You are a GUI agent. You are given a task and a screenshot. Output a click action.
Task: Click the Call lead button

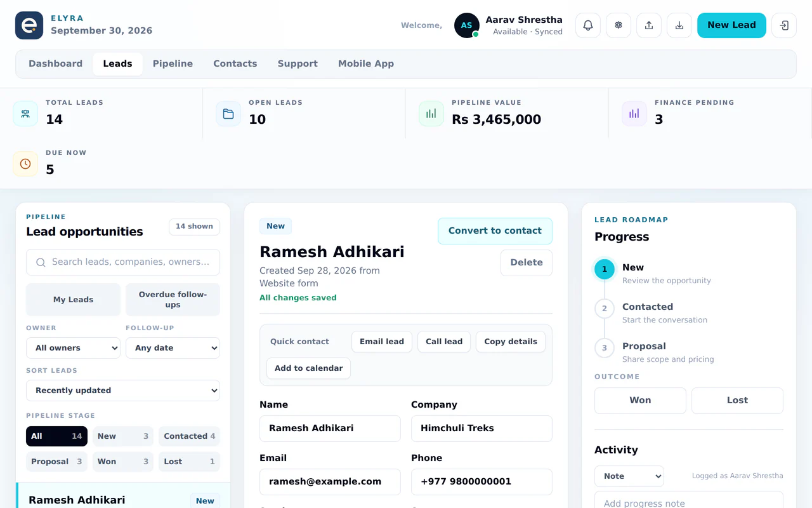coord(444,342)
